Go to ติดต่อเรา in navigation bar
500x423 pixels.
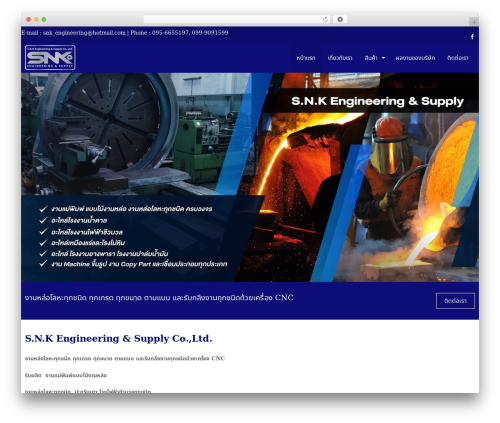click(x=457, y=58)
